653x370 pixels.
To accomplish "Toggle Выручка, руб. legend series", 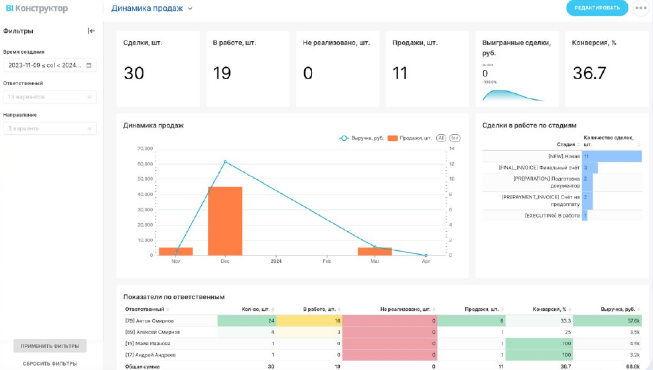I will pyautogui.click(x=361, y=138).
